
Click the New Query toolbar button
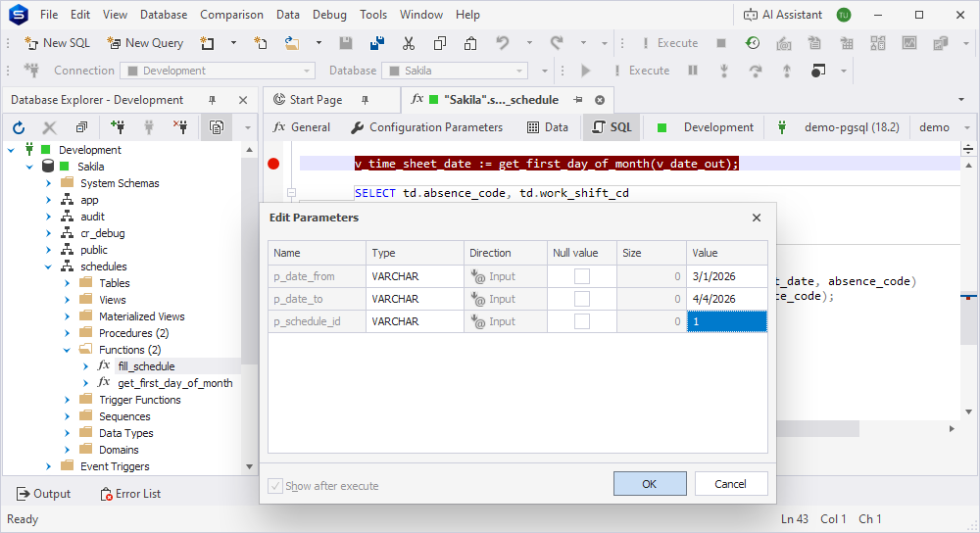(145, 43)
